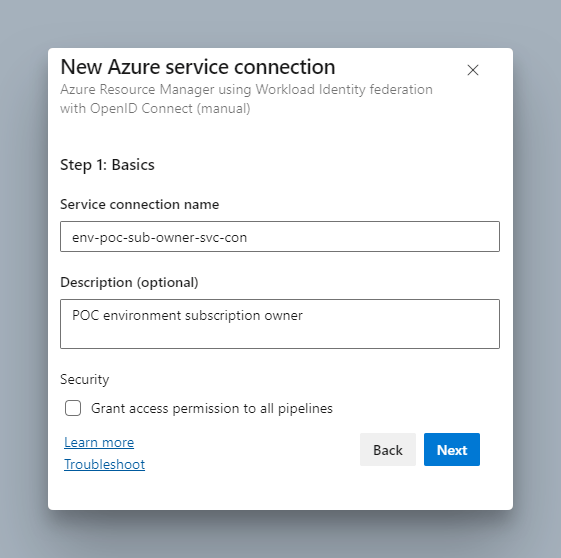The width and height of the screenshot is (561, 558).
Task: Tick the Grant access permission checkbox
Action: tap(73, 408)
